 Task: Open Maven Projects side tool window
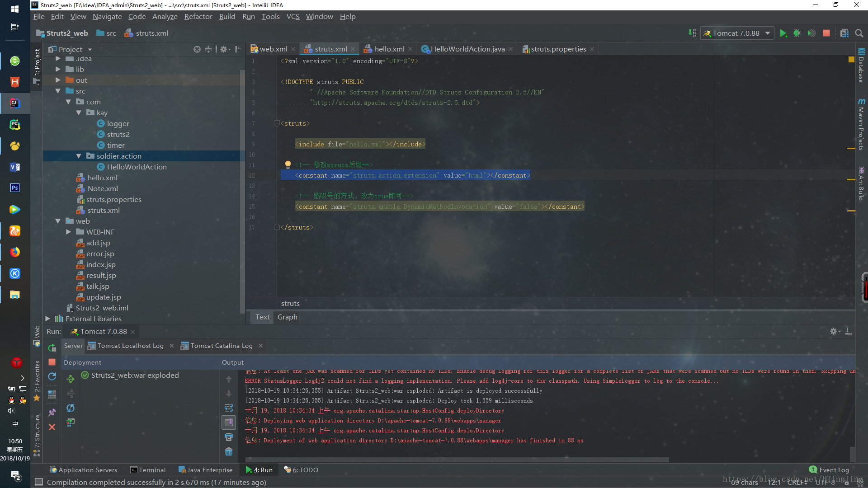point(861,125)
